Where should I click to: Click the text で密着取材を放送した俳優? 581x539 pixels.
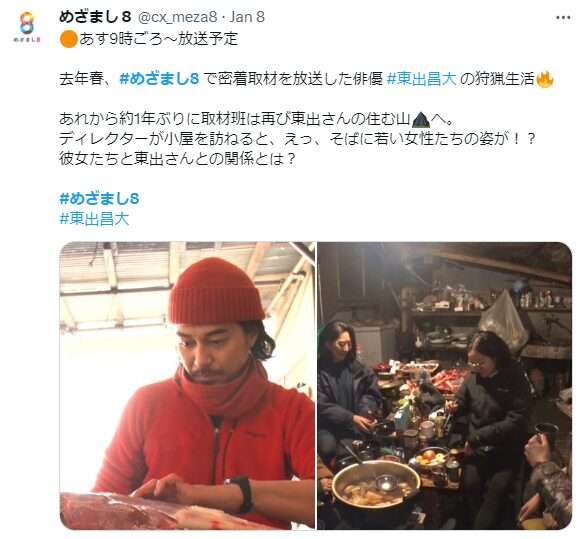[x=293, y=79]
